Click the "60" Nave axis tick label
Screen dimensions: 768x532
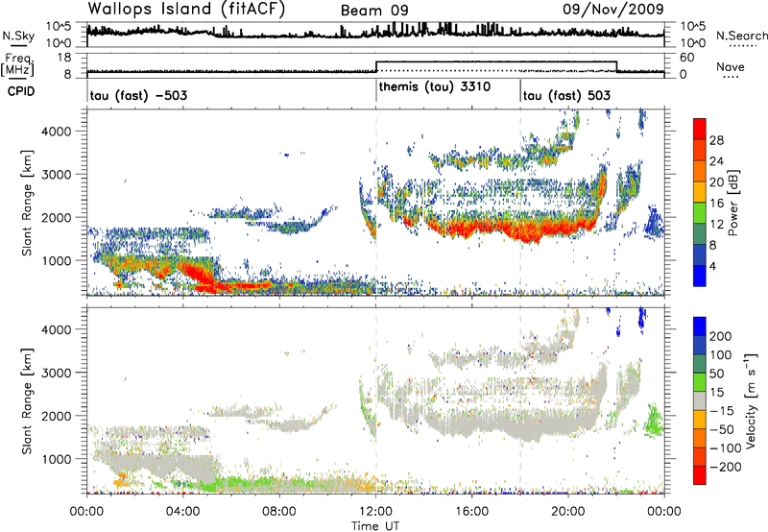tap(686, 58)
